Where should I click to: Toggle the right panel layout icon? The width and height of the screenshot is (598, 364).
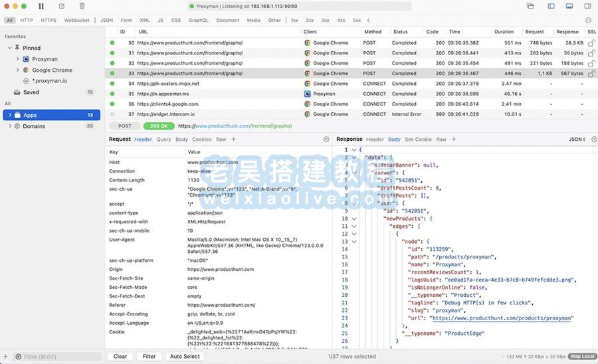[588, 6]
